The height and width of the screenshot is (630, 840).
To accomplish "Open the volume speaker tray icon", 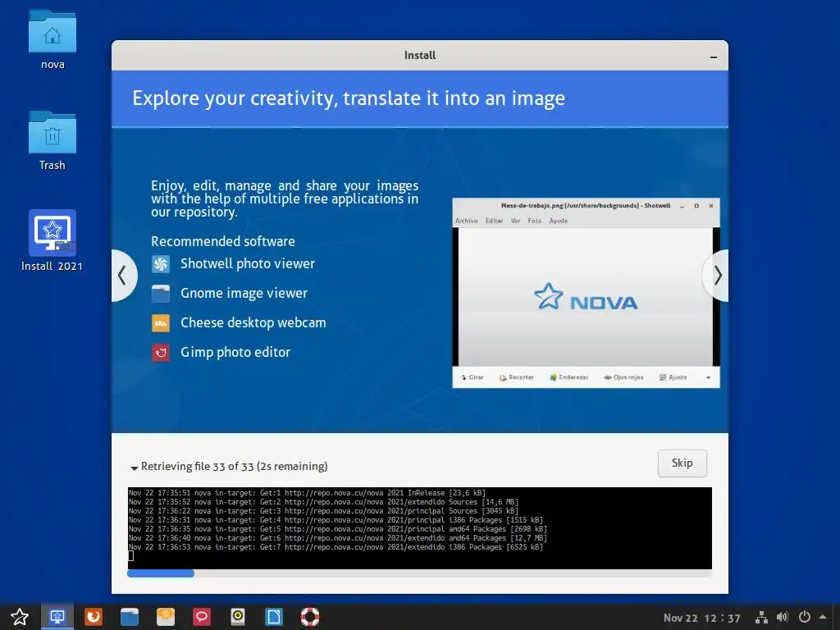I will tap(783, 618).
